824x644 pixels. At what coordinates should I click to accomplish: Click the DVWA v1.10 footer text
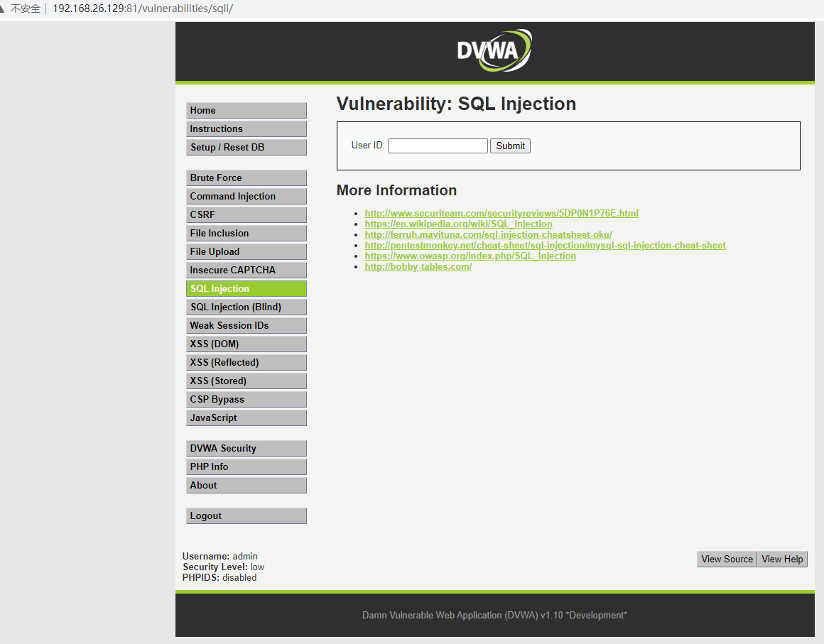(x=494, y=615)
